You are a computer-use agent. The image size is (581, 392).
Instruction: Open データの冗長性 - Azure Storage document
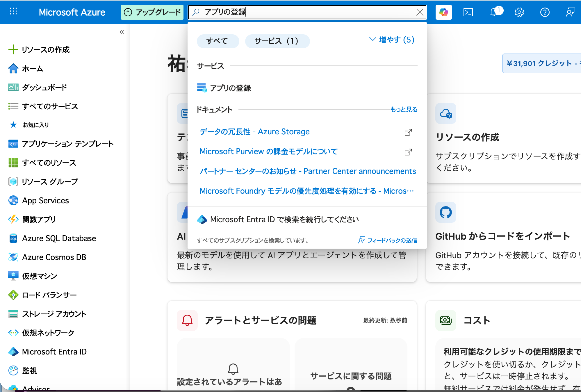[x=255, y=132]
